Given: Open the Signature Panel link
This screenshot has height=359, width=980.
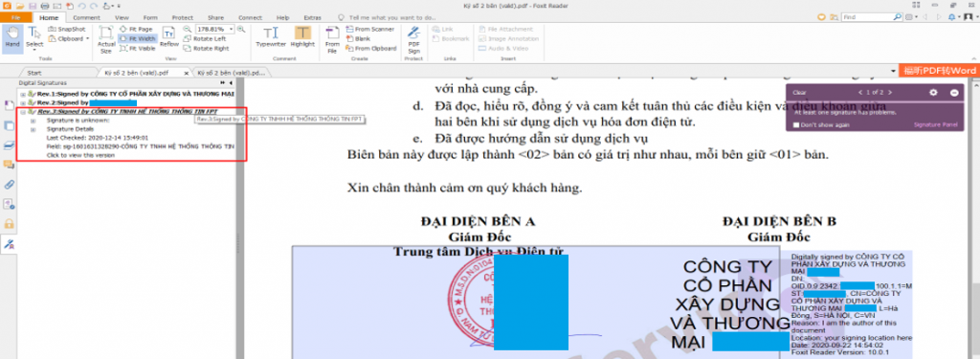Looking at the screenshot, I should (x=936, y=125).
